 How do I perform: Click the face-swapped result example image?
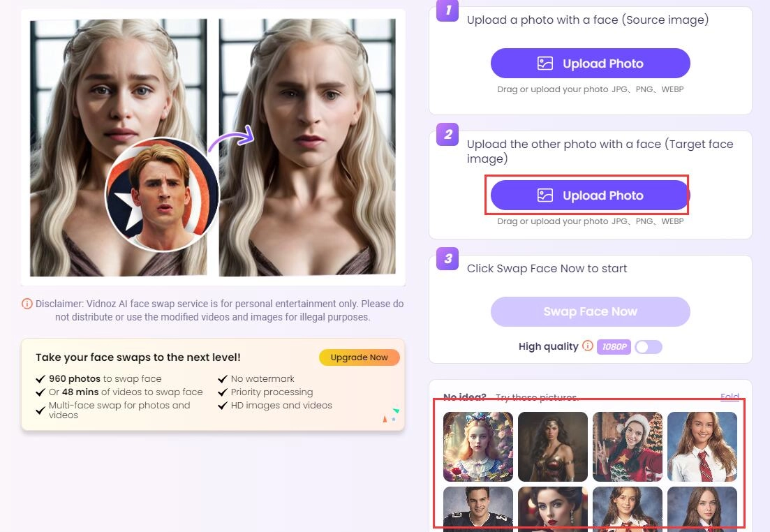[307, 147]
